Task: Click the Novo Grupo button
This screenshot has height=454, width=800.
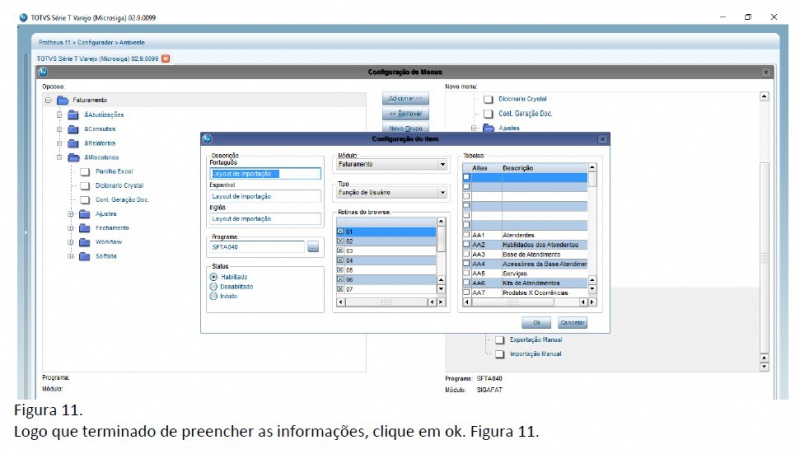Action: pyautogui.click(x=406, y=128)
